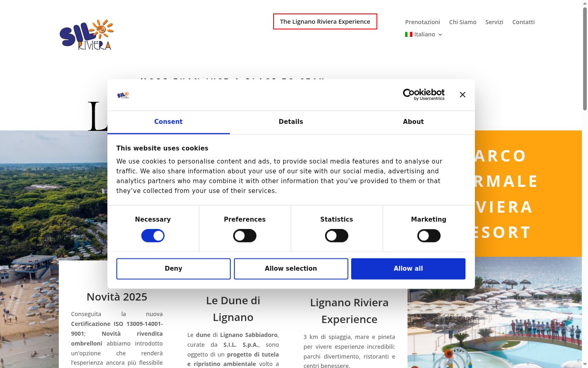Enable the Preferences cookies switch
This screenshot has width=588, height=368.
pos(245,236)
